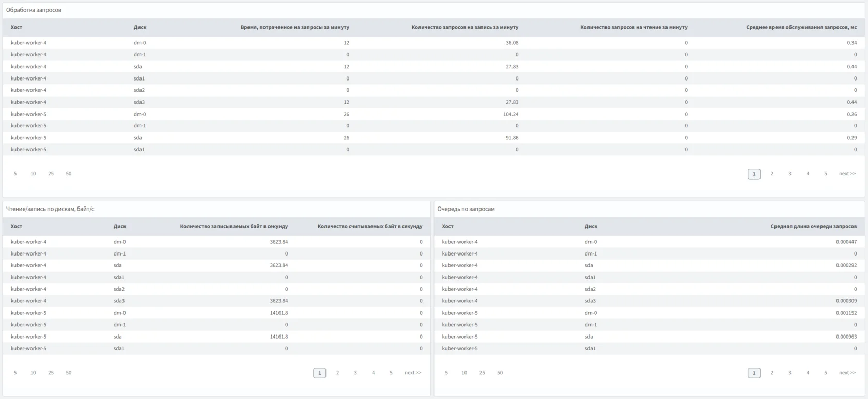This screenshot has height=399, width=868.
Task: Click 'Количество записываемых байт в секунду' column header
Action: pos(234,226)
